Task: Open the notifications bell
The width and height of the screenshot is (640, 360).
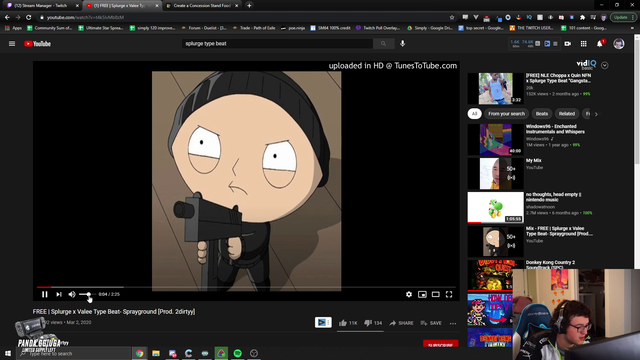Action: pyautogui.click(x=600, y=44)
